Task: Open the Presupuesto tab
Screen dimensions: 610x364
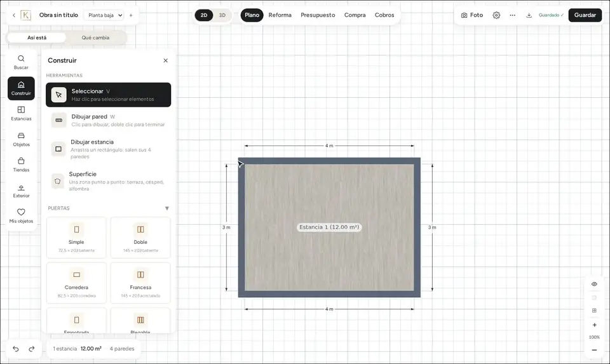Action: pyautogui.click(x=318, y=15)
